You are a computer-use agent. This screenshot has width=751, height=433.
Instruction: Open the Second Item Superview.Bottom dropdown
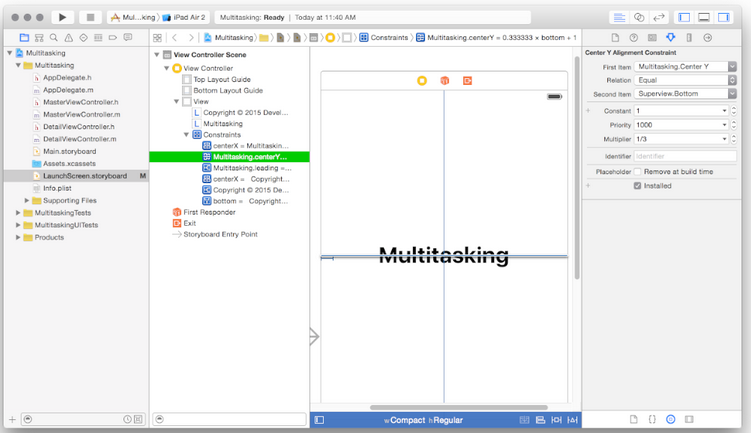(685, 94)
